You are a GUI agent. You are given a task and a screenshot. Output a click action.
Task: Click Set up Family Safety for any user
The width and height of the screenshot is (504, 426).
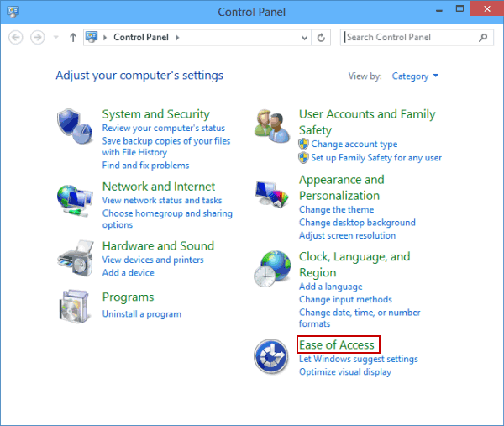coord(375,158)
